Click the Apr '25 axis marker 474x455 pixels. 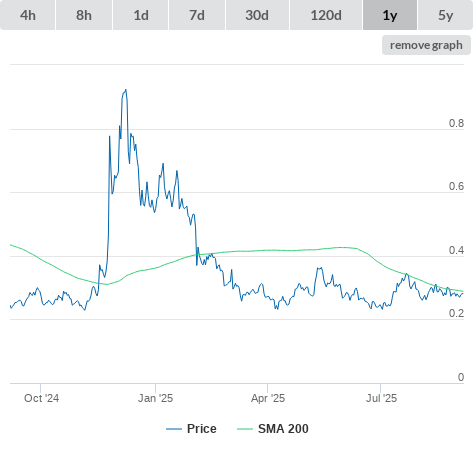coord(268,398)
